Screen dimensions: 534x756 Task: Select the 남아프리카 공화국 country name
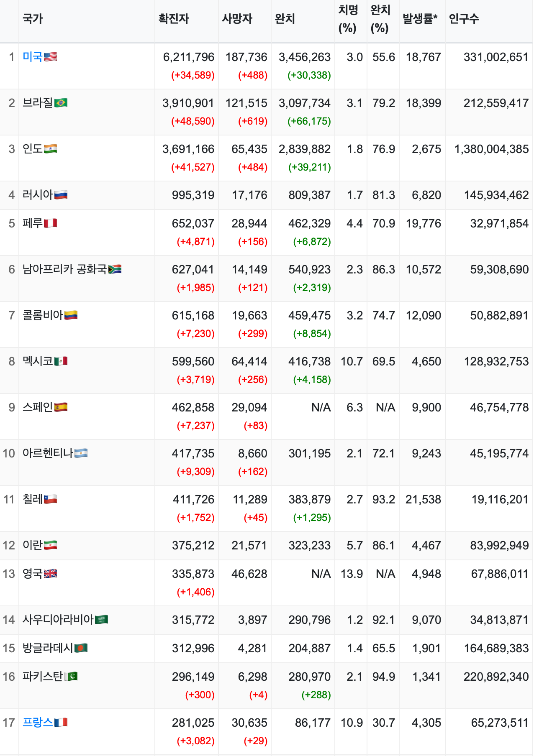pos(65,269)
